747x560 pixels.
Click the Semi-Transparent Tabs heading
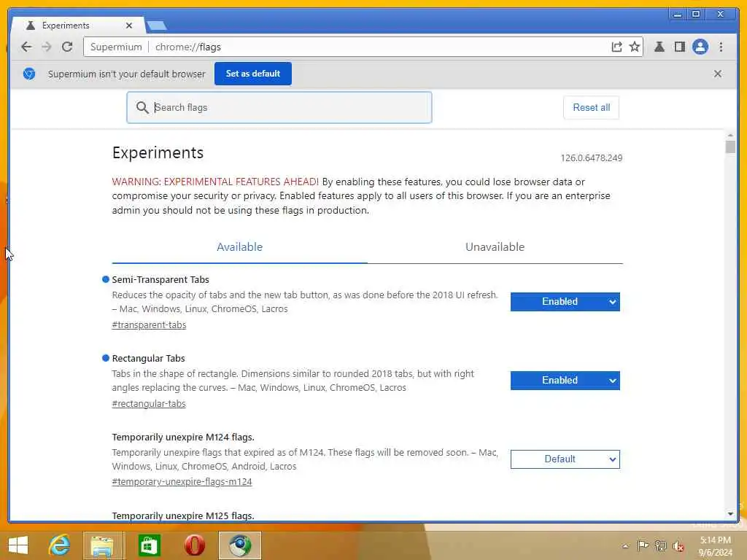click(x=160, y=279)
